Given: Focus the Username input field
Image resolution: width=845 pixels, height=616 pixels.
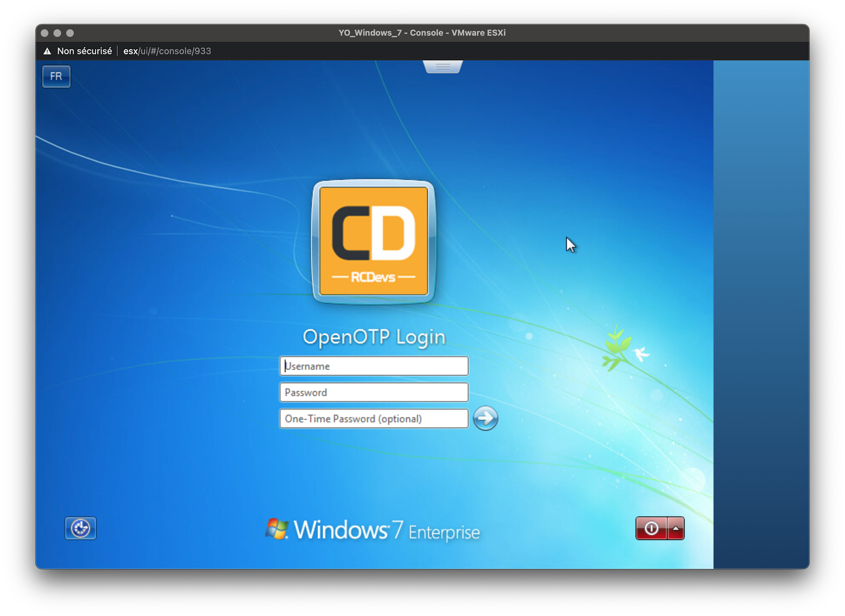Looking at the screenshot, I should pos(374,366).
